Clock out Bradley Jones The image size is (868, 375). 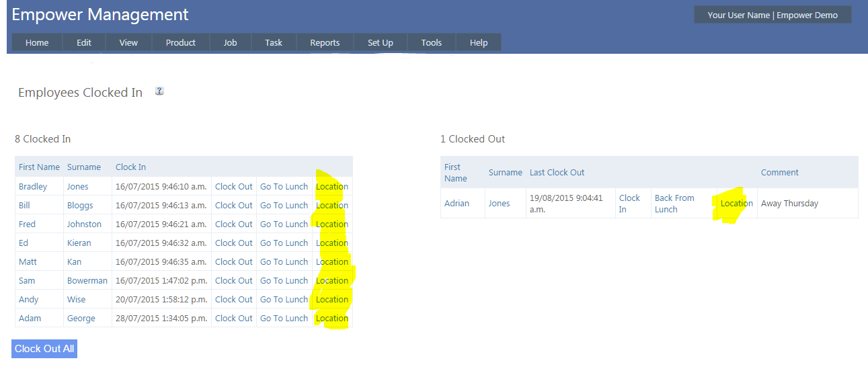tap(233, 187)
